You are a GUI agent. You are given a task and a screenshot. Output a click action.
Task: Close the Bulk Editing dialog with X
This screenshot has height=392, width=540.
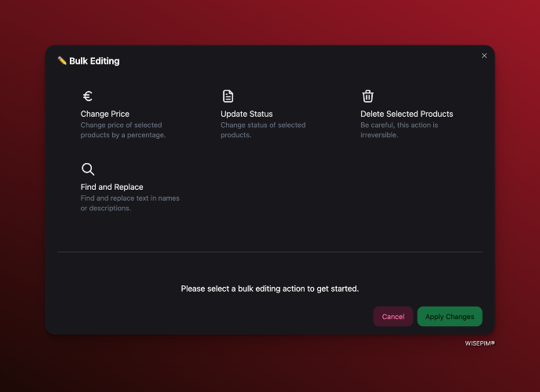pos(484,56)
